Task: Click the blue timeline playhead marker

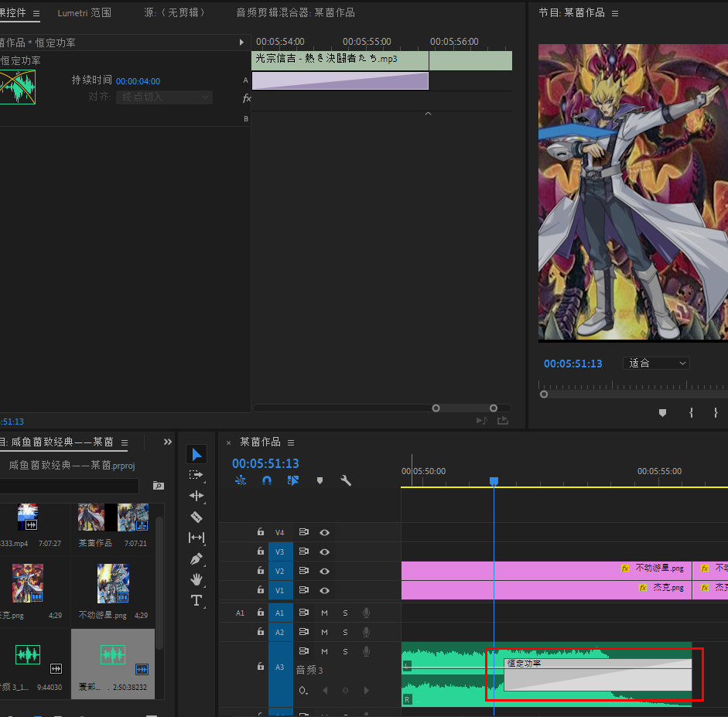Action: (x=494, y=481)
